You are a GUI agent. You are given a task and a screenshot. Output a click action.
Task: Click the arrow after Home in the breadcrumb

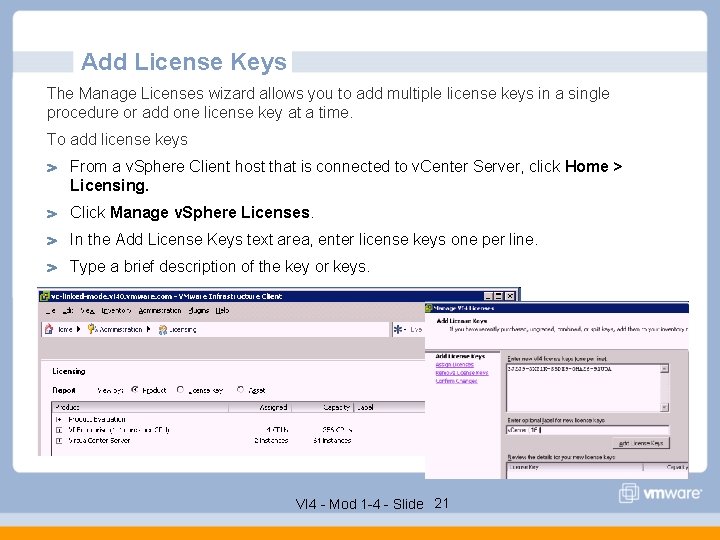(x=79, y=329)
